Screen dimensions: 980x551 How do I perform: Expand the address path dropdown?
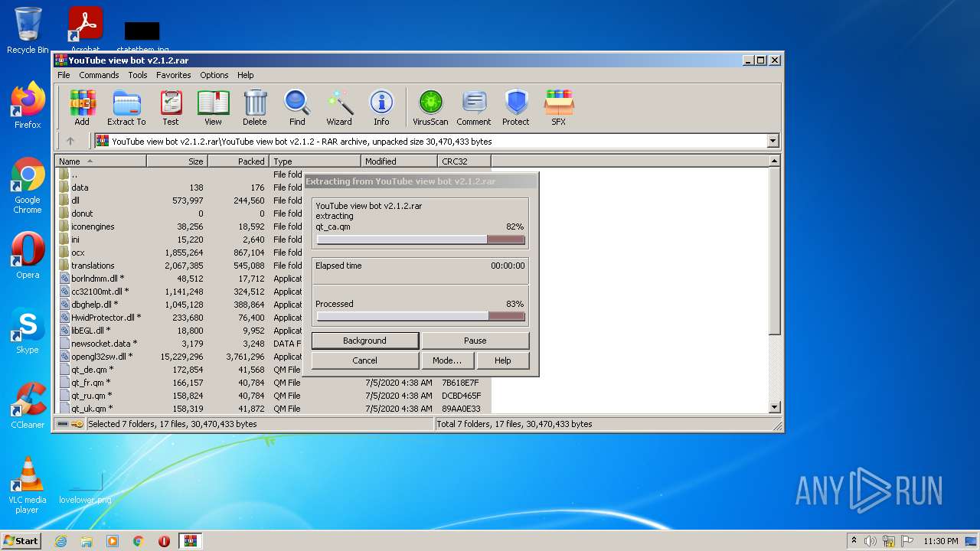[x=773, y=141]
